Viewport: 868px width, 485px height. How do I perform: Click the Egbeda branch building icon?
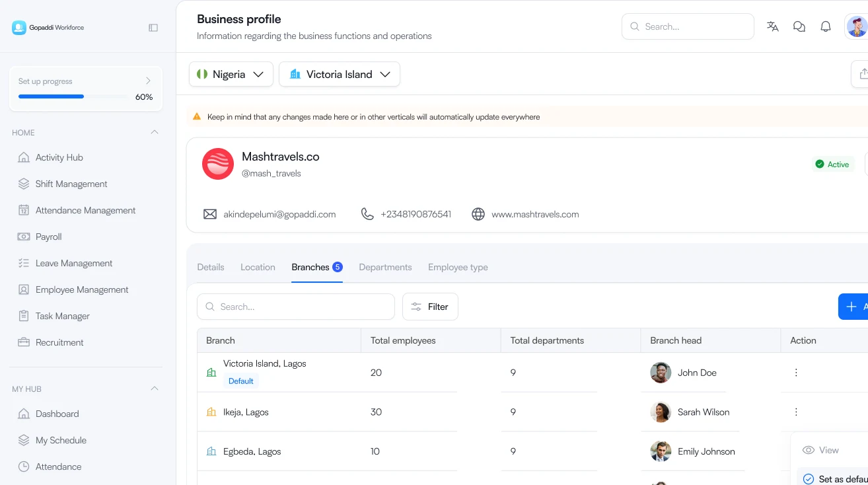[211, 451]
